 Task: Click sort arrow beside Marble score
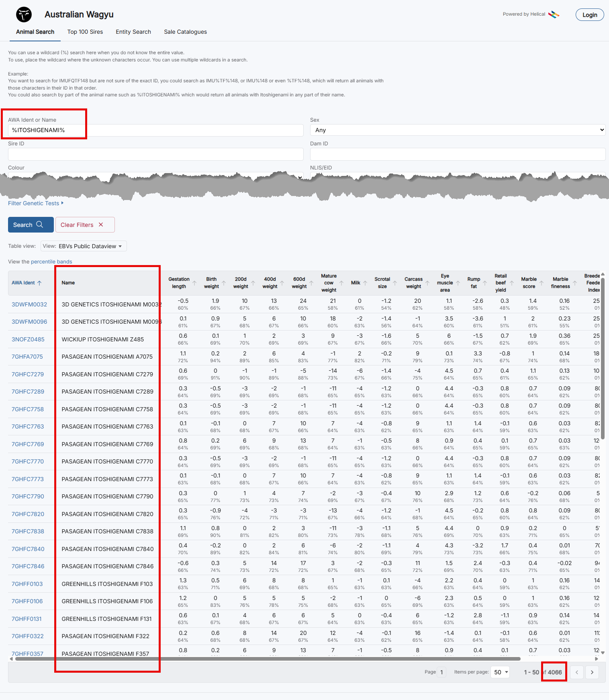(x=542, y=283)
